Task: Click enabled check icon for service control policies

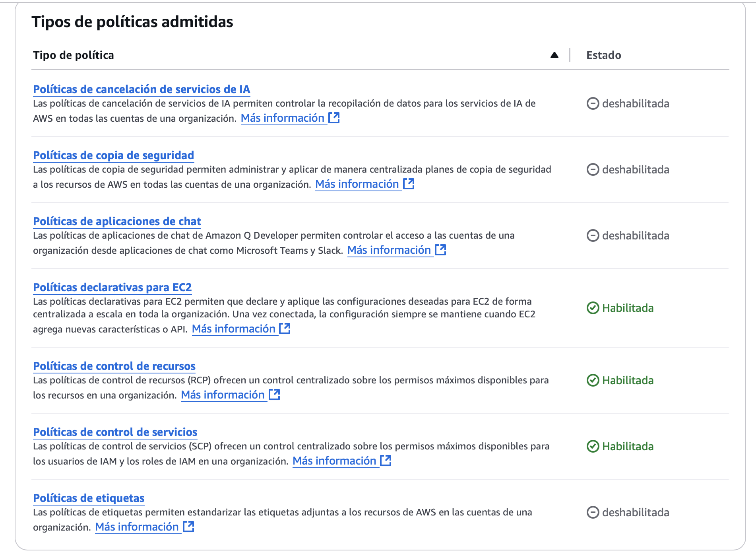Action: click(x=593, y=446)
